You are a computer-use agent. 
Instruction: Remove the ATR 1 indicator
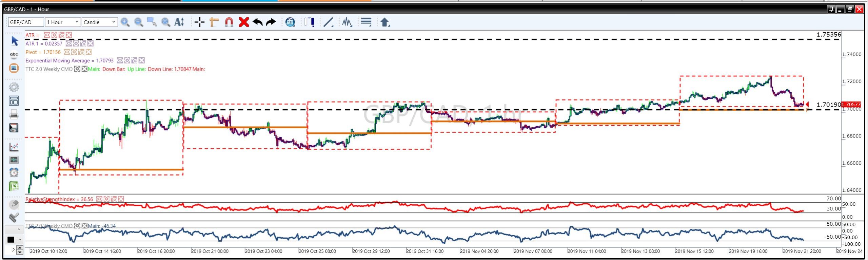tap(91, 43)
